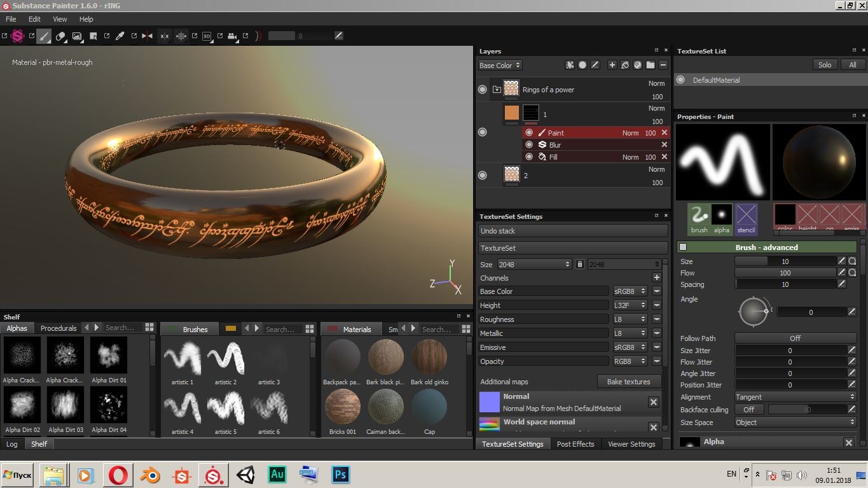
Task: Click the Solo button
Action: (x=825, y=65)
